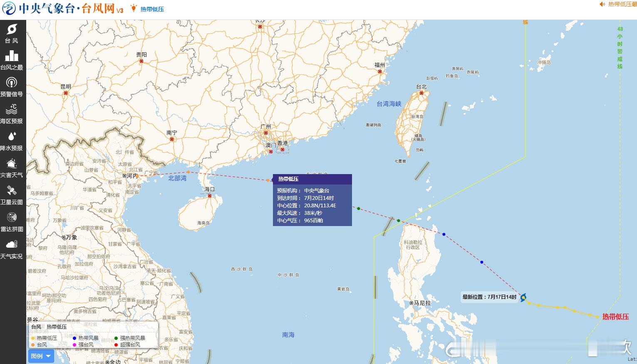Image resolution: width=637 pixels, height=364 pixels.
Task: Open the 台风 typhoon sidebar panel
Action: 12,34
